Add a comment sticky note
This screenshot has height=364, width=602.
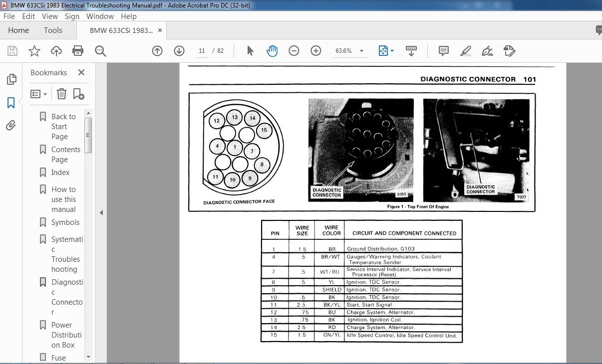[x=443, y=51]
